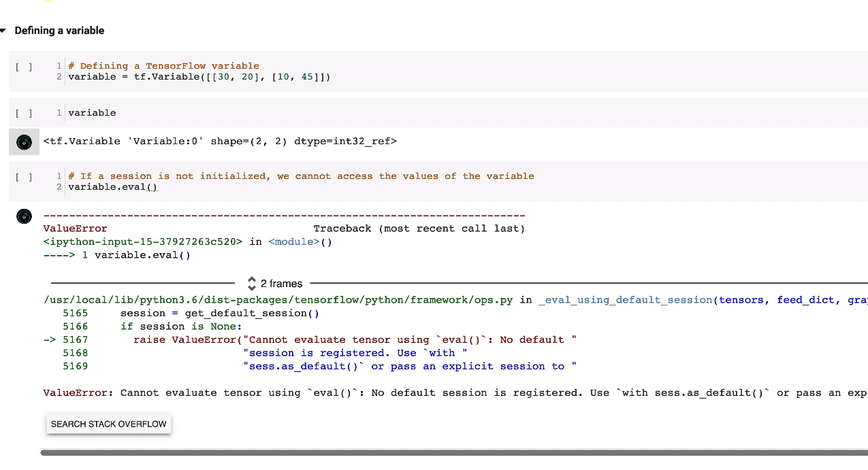Click inside the tf.Variable definition code line
Viewport: 868px width, 470px height.
pos(199,77)
